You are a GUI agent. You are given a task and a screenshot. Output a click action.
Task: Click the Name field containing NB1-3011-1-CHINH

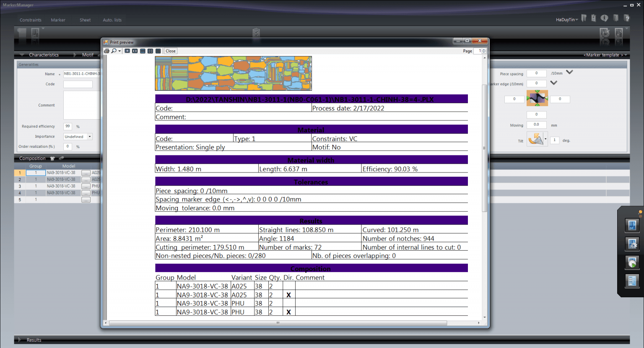pos(82,73)
